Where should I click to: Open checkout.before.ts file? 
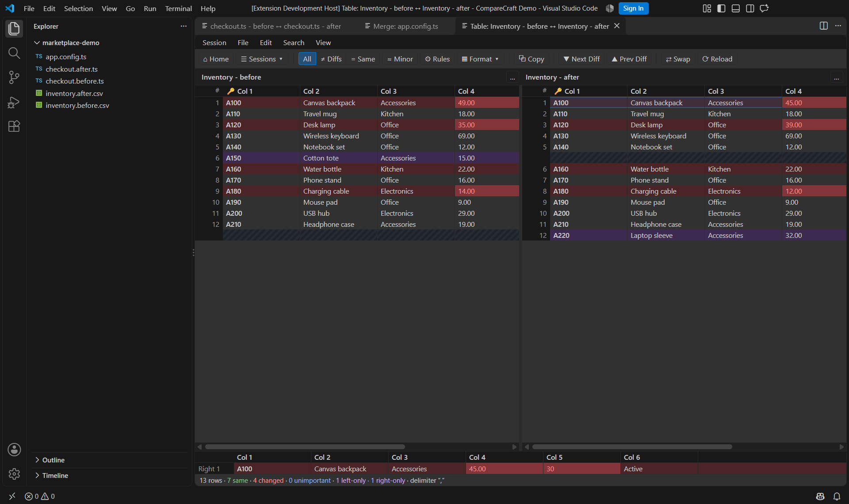(x=74, y=81)
